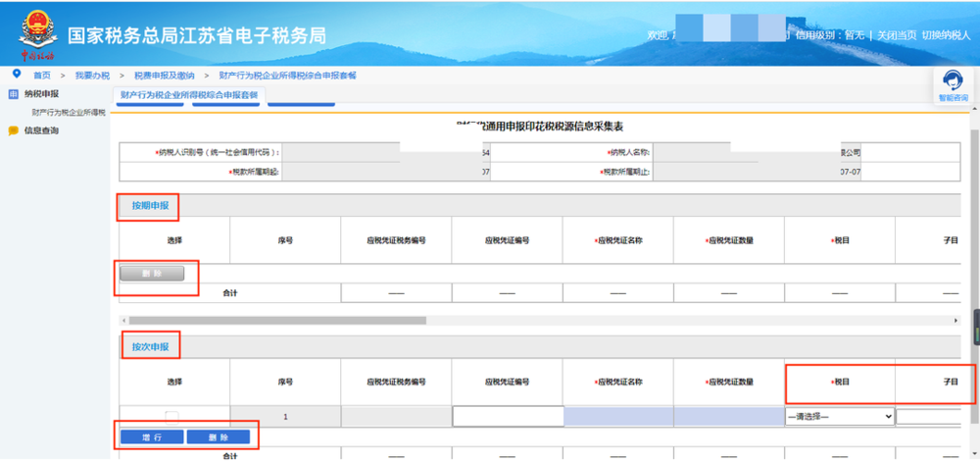Image resolution: width=980 pixels, height=461 pixels.
Task: Click the location pin icon before 首页
Action: click(17, 75)
